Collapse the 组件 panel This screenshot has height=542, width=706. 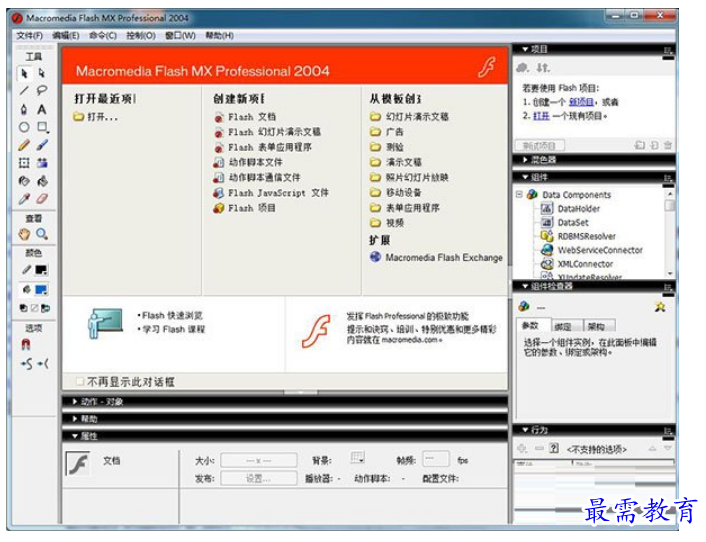tap(525, 177)
